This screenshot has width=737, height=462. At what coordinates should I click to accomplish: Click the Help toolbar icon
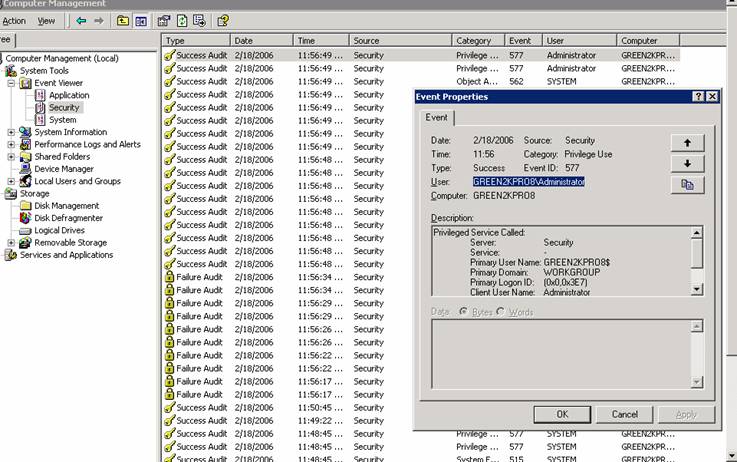222,20
